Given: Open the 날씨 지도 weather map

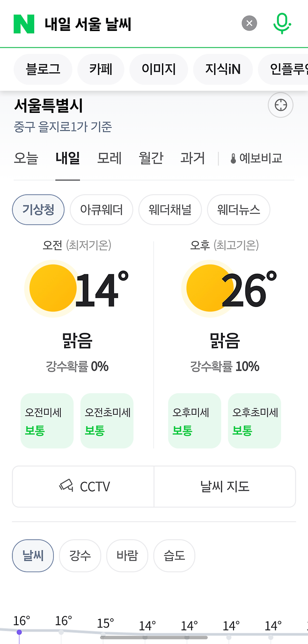Looking at the screenshot, I should [225, 487].
